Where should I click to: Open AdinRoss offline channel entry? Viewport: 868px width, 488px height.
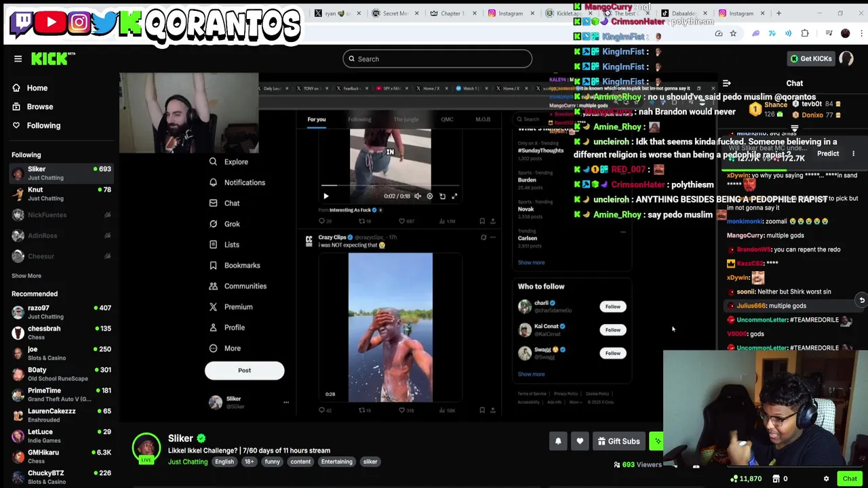click(x=61, y=235)
